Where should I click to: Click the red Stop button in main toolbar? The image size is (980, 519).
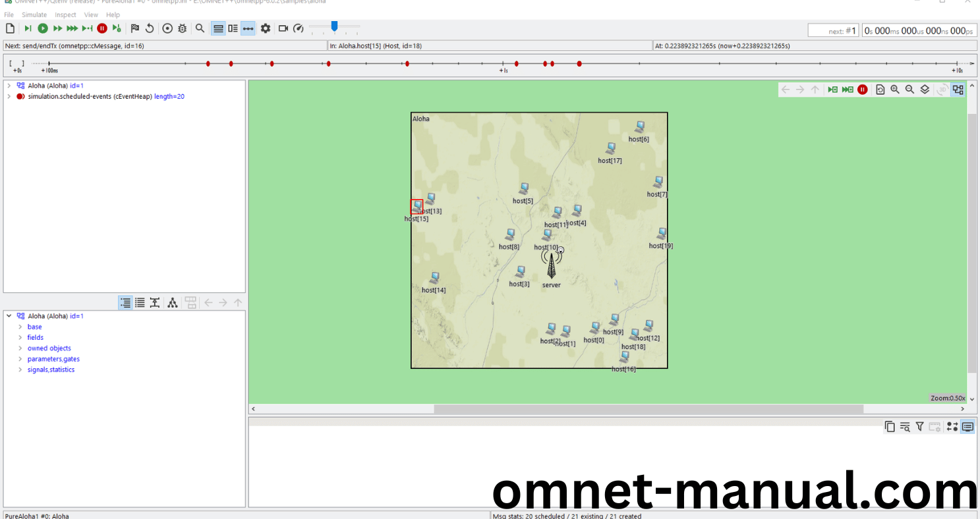102,28
